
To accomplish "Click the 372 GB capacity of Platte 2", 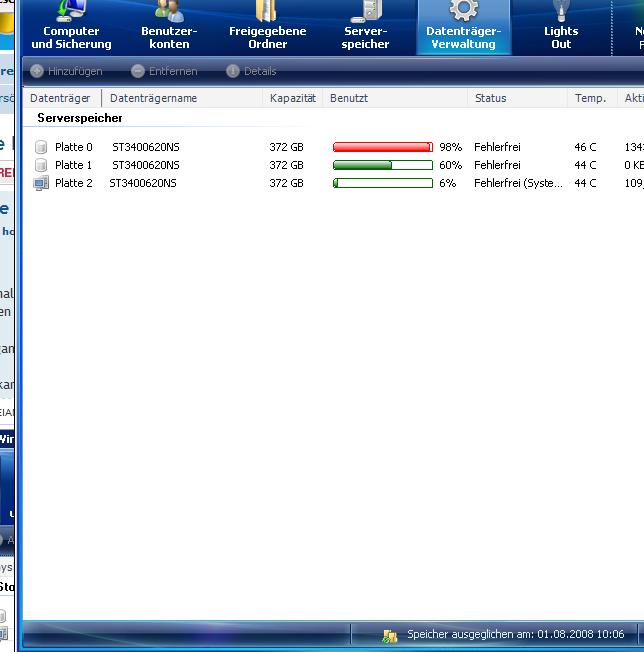I will click(x=286, y=183).
